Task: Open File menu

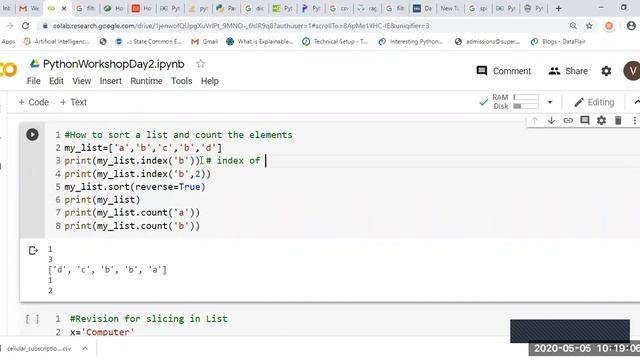Action: (33, 81)
